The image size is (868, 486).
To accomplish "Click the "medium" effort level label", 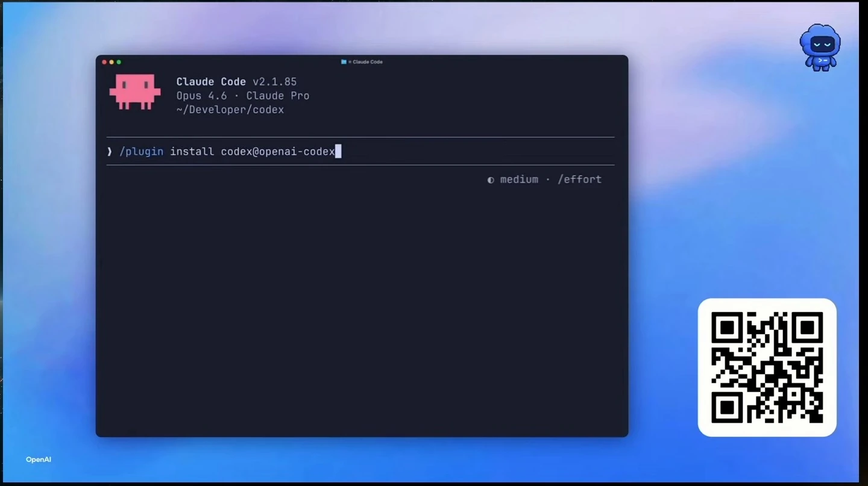I will point(519,179).
